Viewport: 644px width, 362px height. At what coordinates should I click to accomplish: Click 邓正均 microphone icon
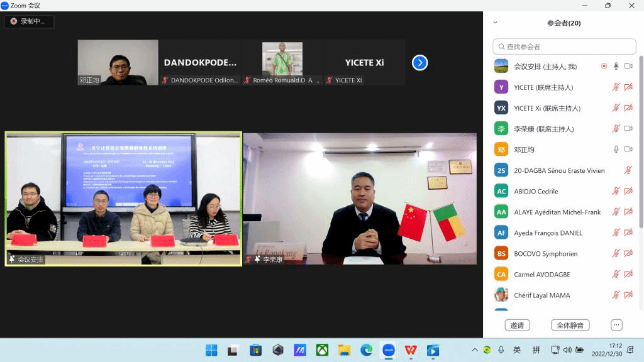coord(616,150)
